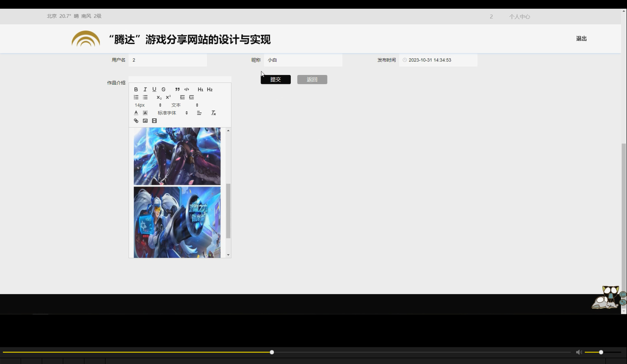Viewport: 627px width, 364px height.
Task: Insert an image with the picture icon
Action: point(145,121)
